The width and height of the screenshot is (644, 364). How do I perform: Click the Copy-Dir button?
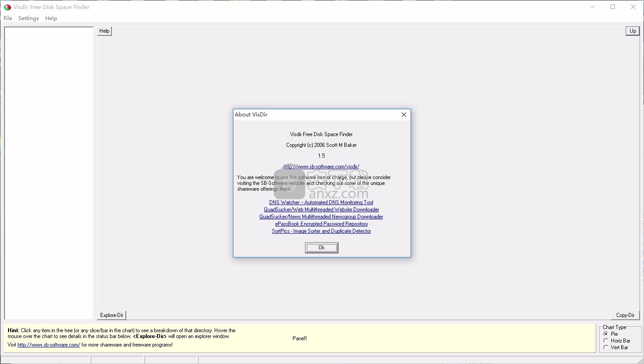coord(625,315)
